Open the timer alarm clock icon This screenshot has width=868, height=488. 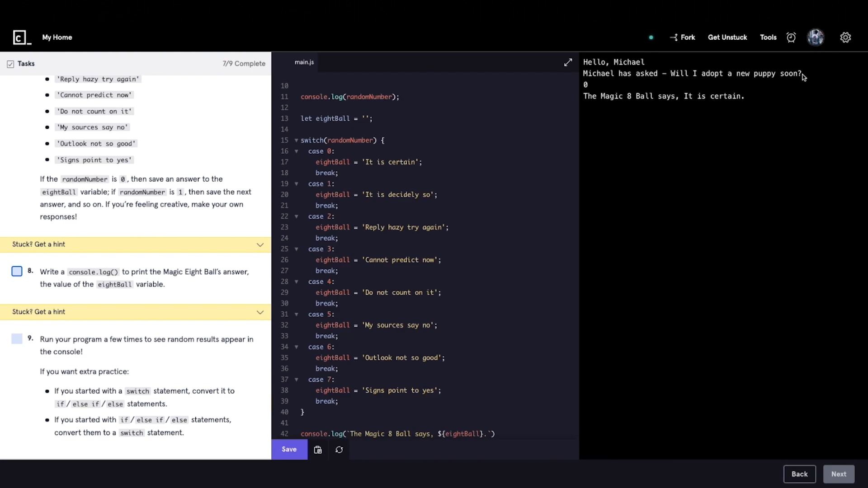click(x=791, y=38)
